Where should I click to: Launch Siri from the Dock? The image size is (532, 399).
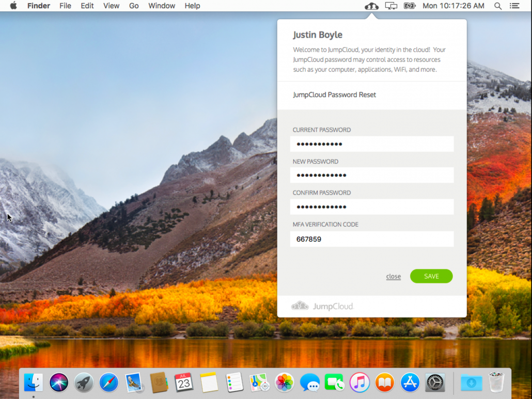click(59, 382)
